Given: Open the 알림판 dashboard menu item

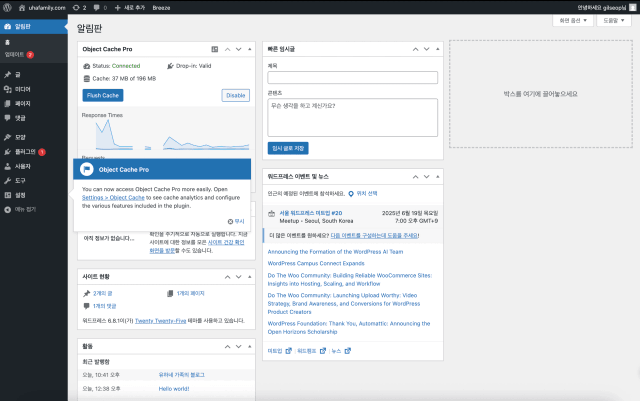Looking at the screenshot, I should (x=33, y=27).
